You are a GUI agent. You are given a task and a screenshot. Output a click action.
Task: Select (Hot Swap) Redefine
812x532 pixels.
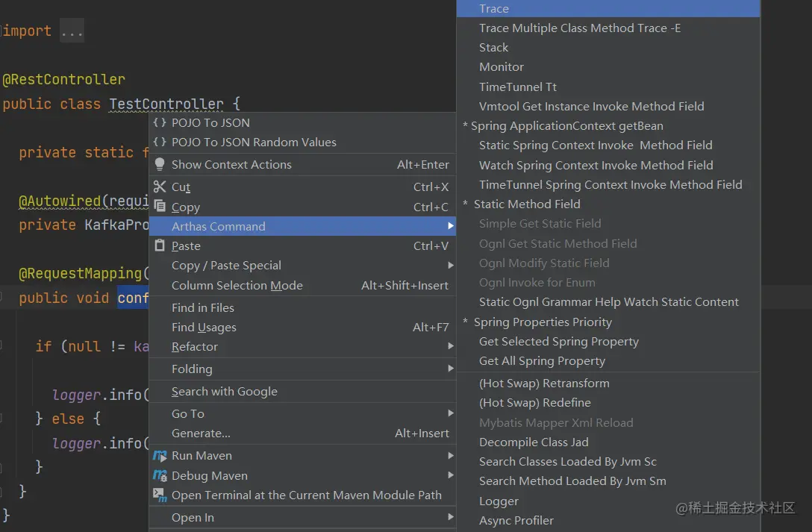608,403
